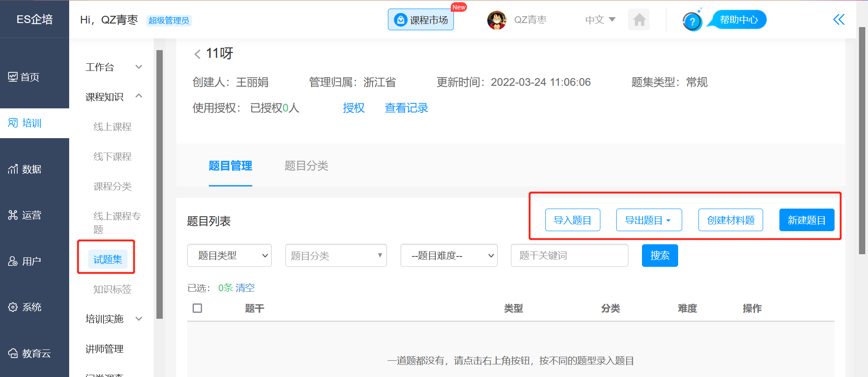Open the 题目难度 dropdown
The height and width of the screenshot is (377, 868).
pyautogui.click(x=449, y=256)
